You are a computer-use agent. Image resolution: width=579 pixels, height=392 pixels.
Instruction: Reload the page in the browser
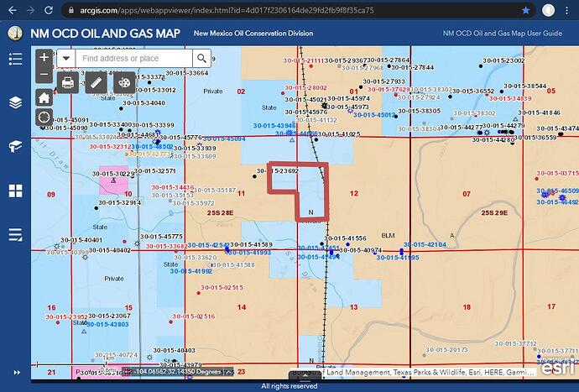click(49, 10)
